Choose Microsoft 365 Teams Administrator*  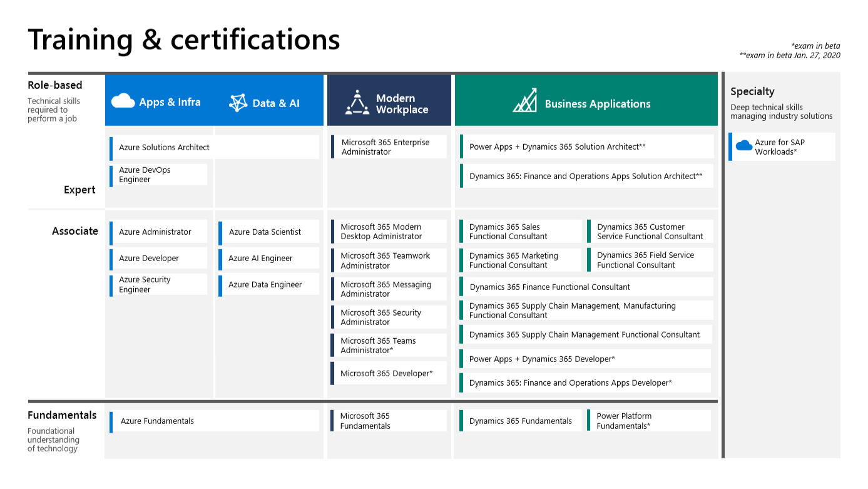(x=389, y=345)
